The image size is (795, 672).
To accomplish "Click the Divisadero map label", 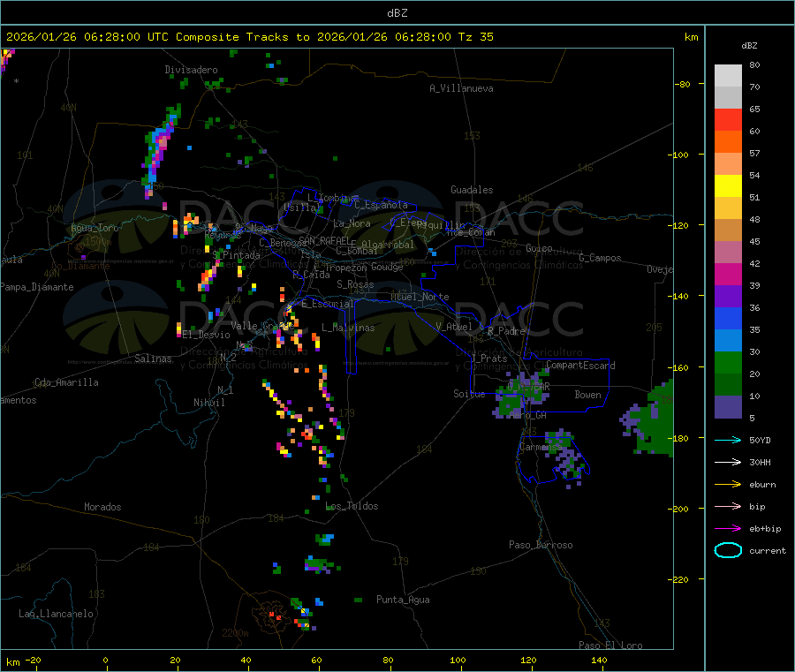I will 191,70.
